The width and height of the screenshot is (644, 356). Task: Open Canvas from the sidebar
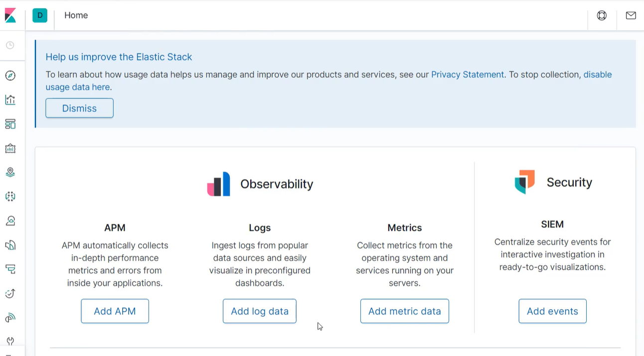coord(10,148)
